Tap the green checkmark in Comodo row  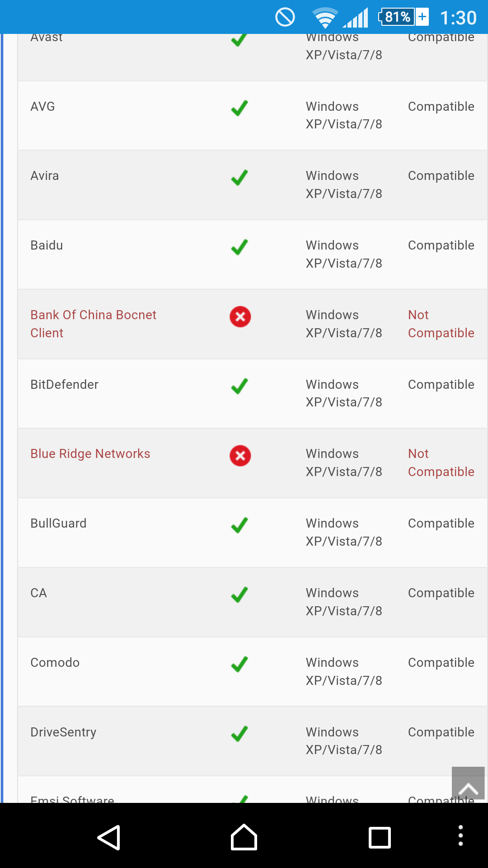pos(239,664)
